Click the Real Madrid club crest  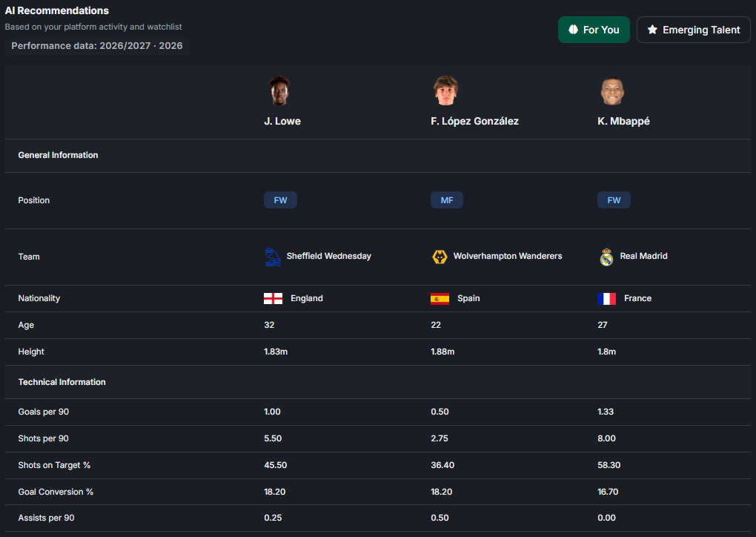(606, 257)
